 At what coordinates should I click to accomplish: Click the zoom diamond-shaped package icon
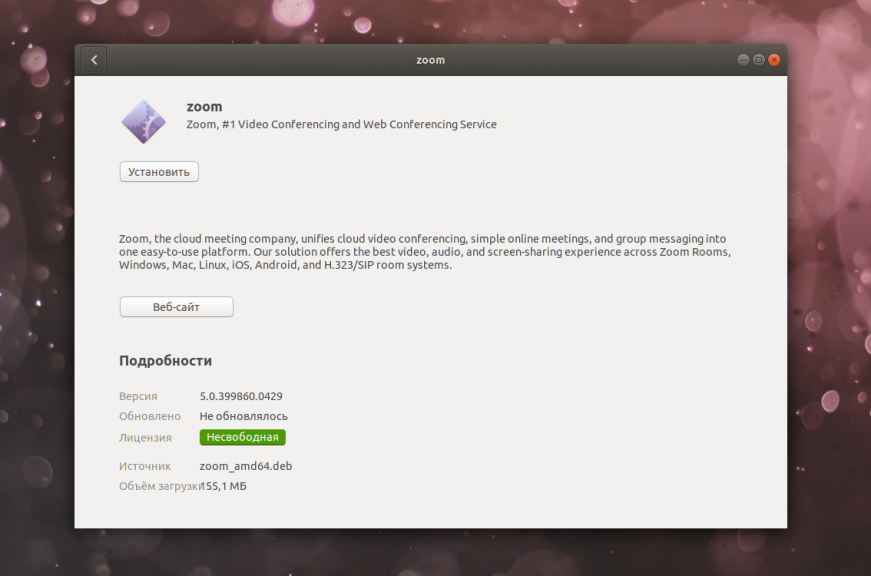143,122
